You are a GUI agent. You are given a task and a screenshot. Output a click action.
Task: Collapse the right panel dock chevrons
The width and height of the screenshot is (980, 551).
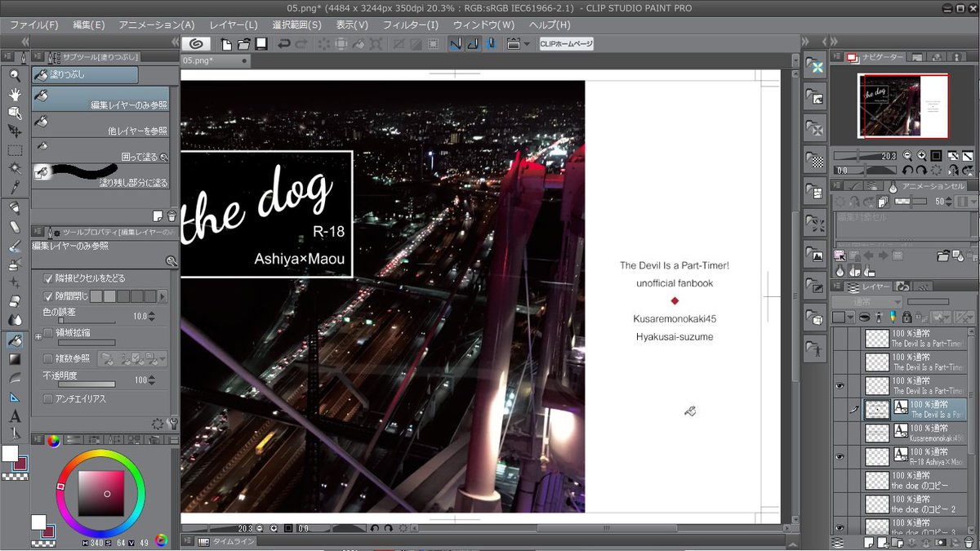[835, 42]
